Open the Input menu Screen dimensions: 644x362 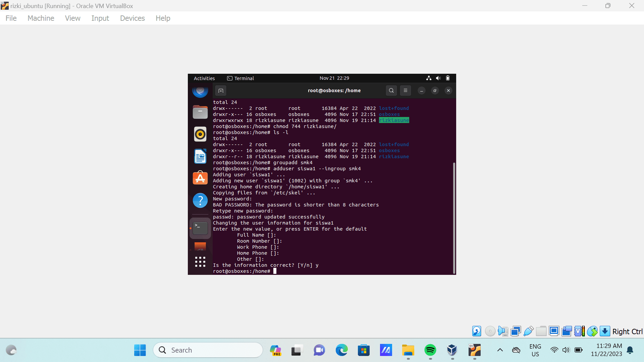(x=100, y=18)
